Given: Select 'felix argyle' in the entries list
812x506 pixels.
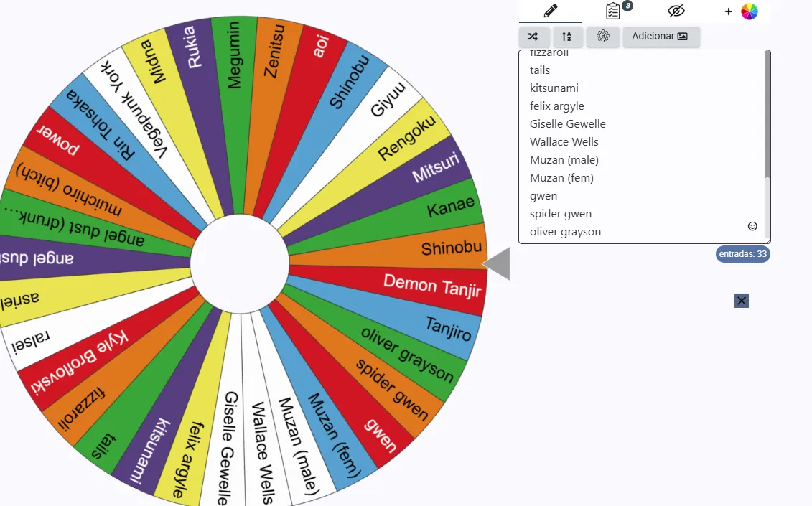Looking at the screenshot, I should tap(556, 106).
